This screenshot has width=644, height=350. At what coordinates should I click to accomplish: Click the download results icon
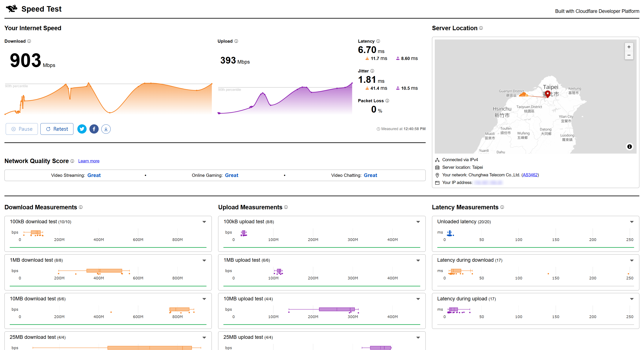tap(106, 129)
